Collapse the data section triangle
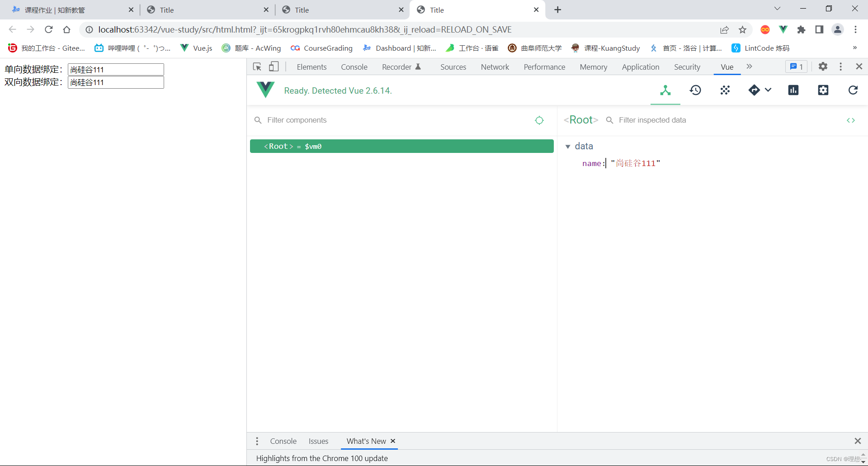Viewport: 868px width, 466px height. coord(568,147)
